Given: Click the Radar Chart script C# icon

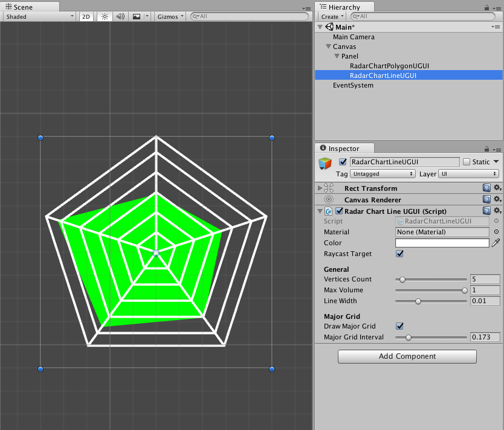Looking at the screenshot, I should [329, 211].
